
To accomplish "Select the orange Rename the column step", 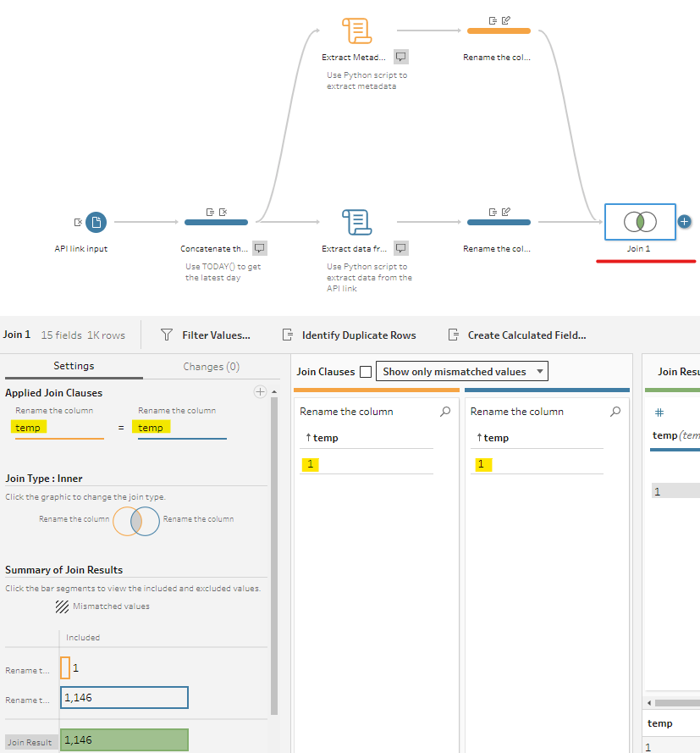I will (x=499, y=30).
